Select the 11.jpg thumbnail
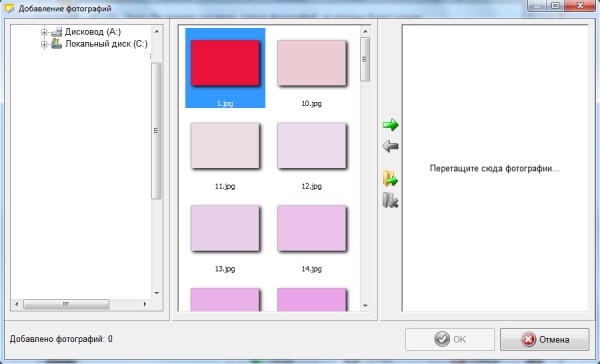Image resolution: width=600 pixels, height=364 pixels. point(225,146)
